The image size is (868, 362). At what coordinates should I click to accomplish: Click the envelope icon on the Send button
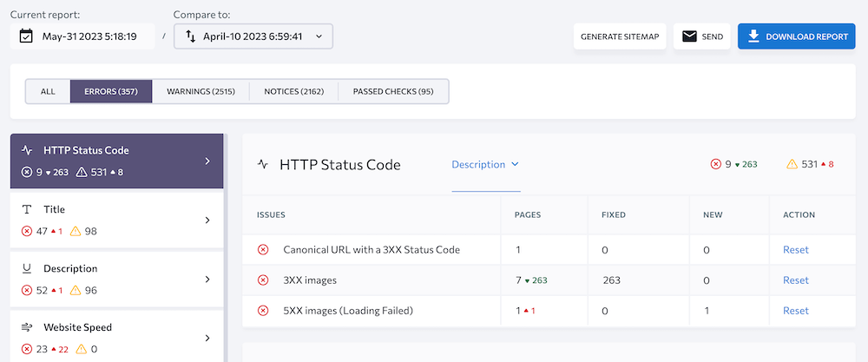tap(689, 36)
